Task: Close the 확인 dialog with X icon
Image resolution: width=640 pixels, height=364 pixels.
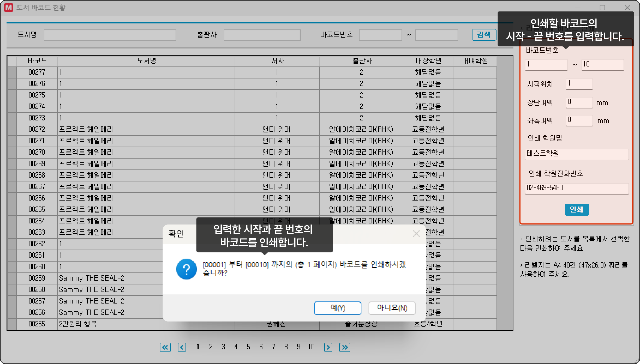Action: [416, 233]
